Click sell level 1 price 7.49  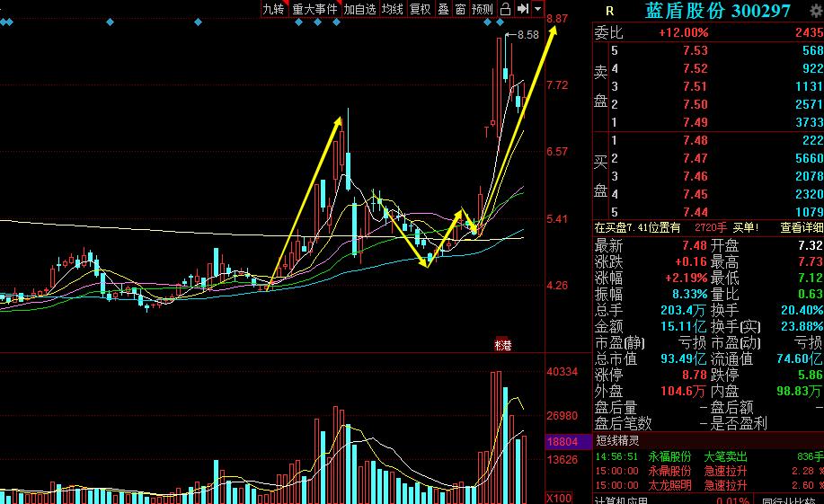click(x=696, y=122)
